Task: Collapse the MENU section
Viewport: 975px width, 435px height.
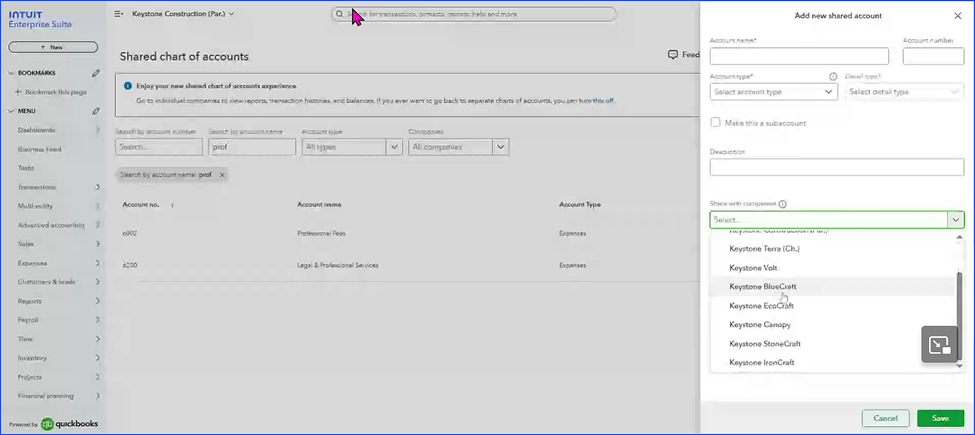Action: [x=11, y=111]
